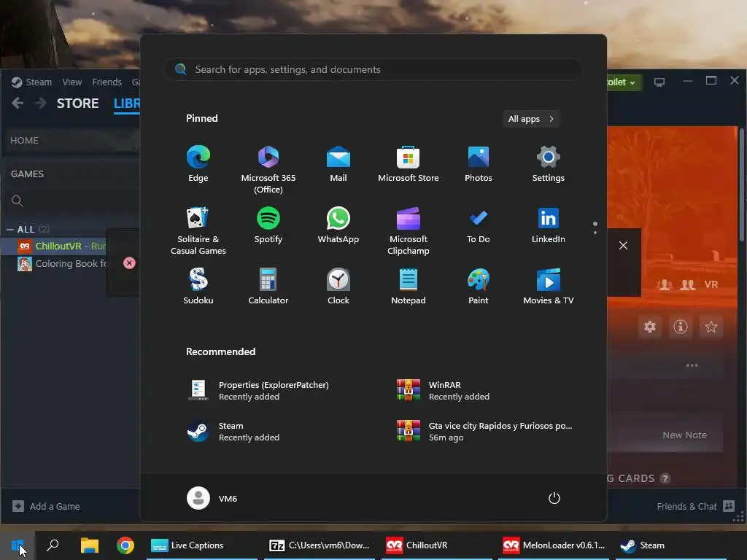Screen dimensions: 747x560
Task: Click the Steam window scrollbar
Action: tap(741, 184)
